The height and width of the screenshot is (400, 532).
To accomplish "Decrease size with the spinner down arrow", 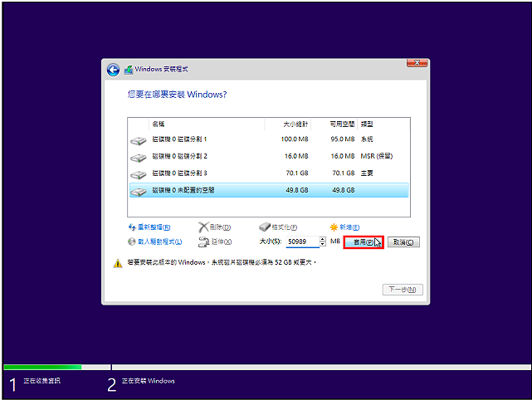I will 322,244.
